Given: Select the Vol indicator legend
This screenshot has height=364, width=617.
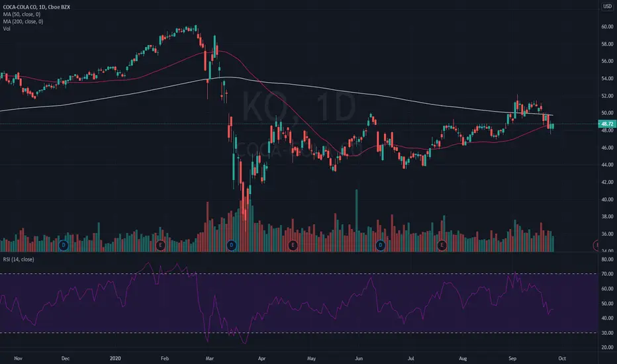Looking at the screenshot, I should click(7, 28).
